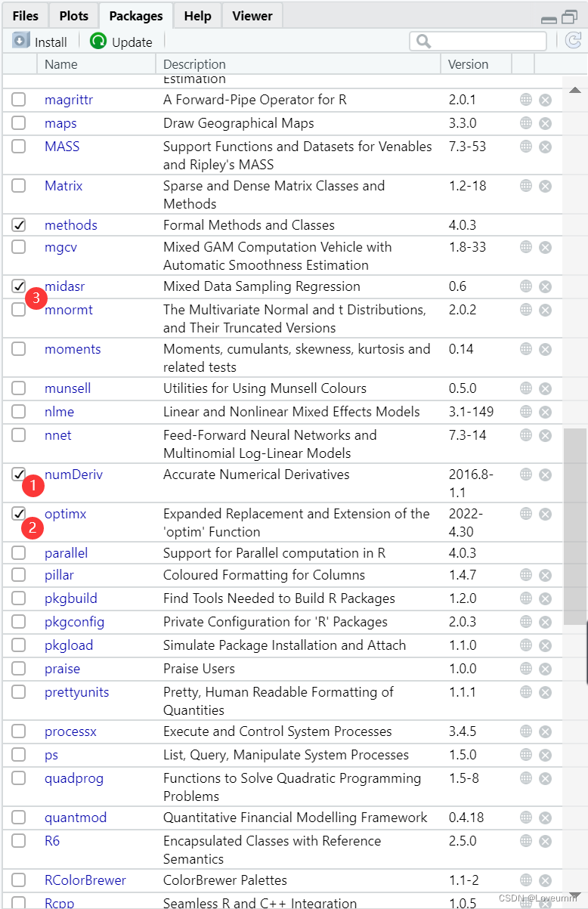Minimize the Packages pane
The width and height of the screenshot is (588, 909).
click(x=549, y=19)
